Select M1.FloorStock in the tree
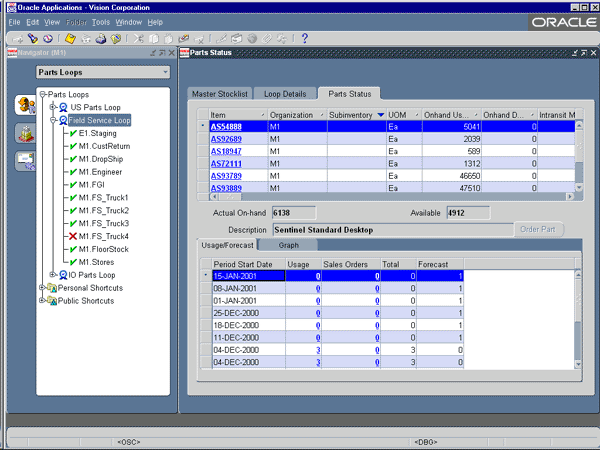 pos(104,249)
